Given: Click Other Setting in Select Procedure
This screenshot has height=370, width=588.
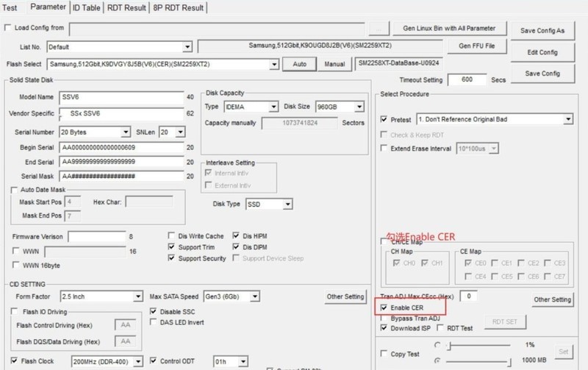Looking at the screenshot, I should (553, 299).
